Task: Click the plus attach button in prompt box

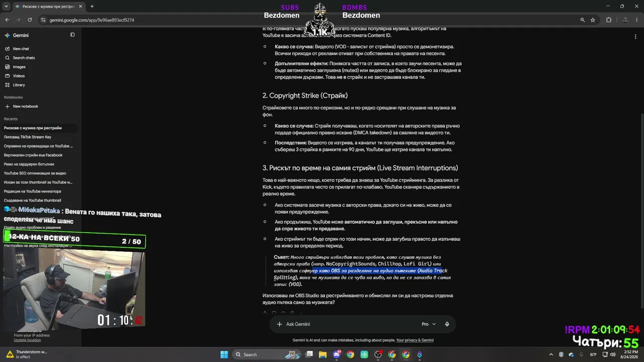Action: tap(279, 324)
